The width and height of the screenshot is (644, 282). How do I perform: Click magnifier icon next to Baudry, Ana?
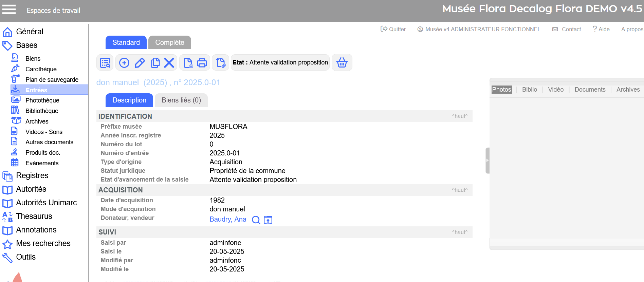[256, 220]
